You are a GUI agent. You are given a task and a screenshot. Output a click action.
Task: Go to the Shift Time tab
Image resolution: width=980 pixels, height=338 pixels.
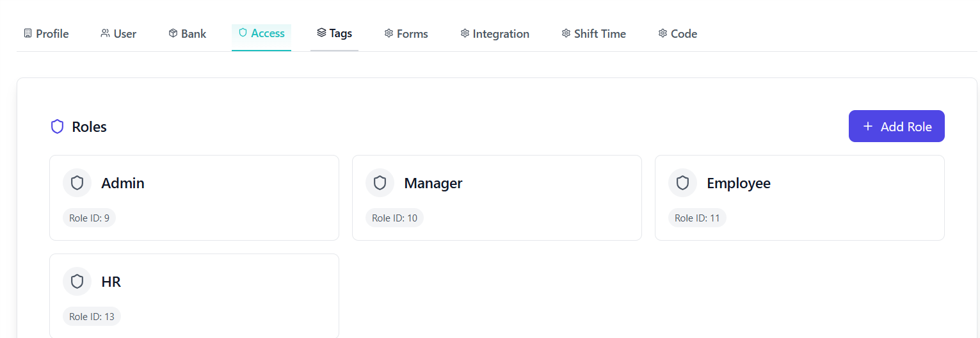click(x=593, y=34)
